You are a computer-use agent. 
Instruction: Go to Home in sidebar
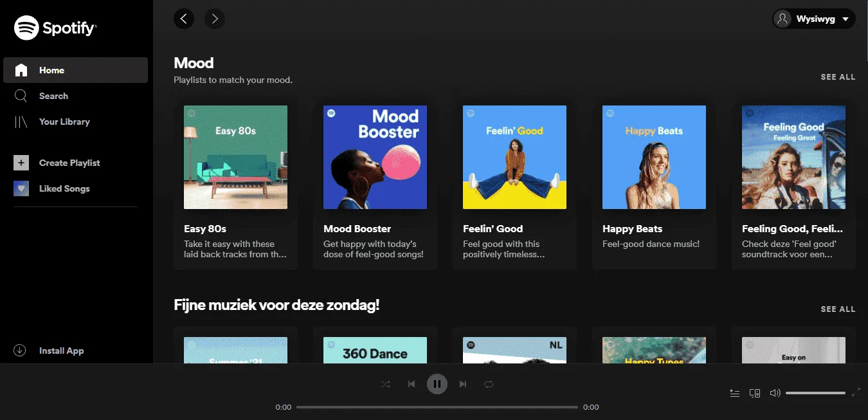click(75, 70)
